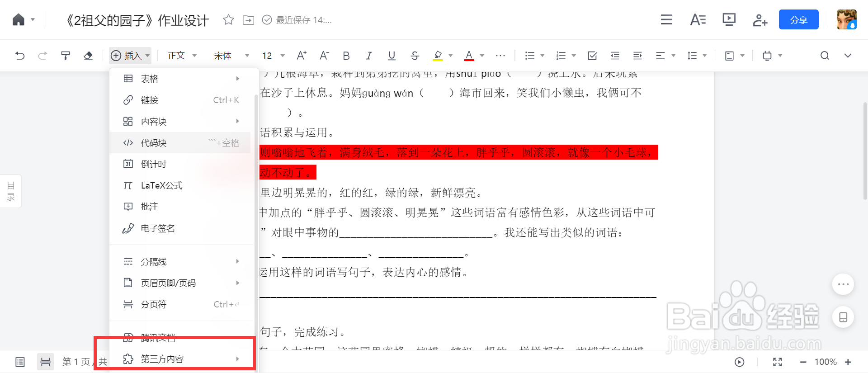Zoom in with plus button
868x373 pixels.
[x=848, y=362]
